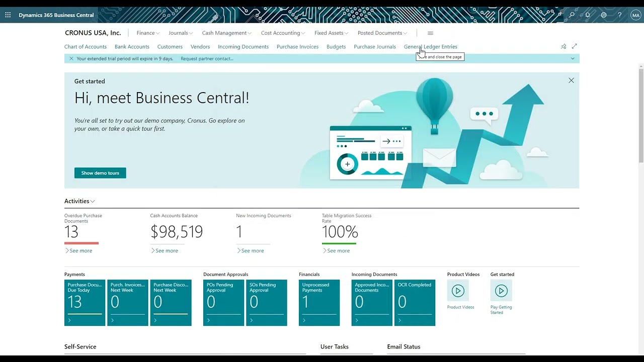
Task: Open General Ledger Entries
Action: [431, 47]
